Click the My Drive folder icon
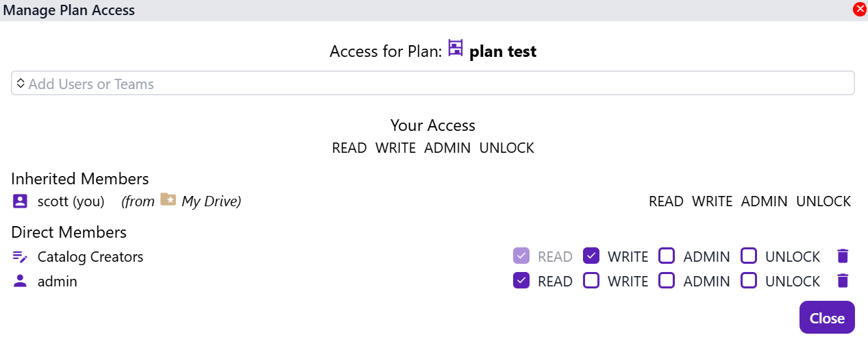Screen dimensions: 868x346 pyautogui.click(x=168, y=199)
